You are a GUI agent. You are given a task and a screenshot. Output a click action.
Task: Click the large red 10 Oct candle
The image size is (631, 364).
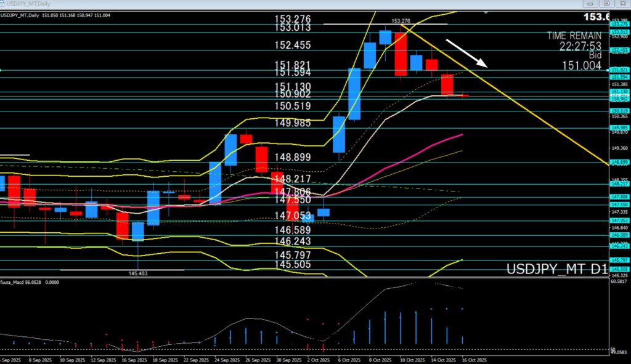tap(401, 53)
